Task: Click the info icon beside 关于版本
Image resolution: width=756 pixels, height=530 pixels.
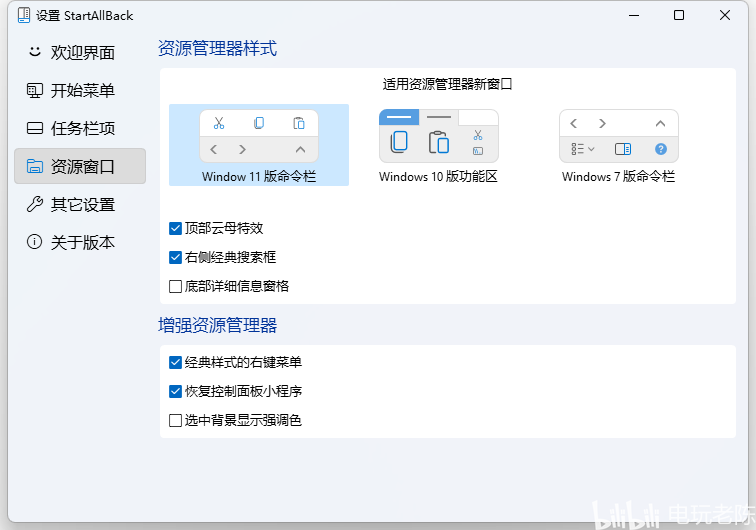Action: coord(35,242)
